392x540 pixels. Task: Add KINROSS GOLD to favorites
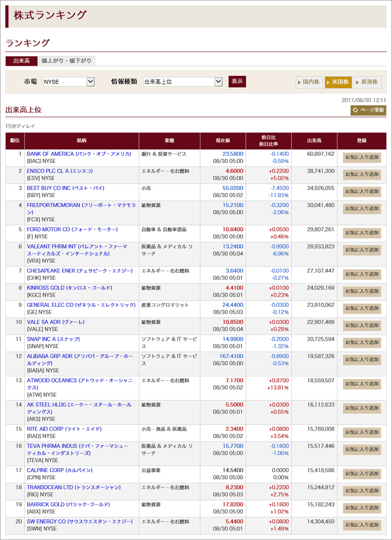362,291
